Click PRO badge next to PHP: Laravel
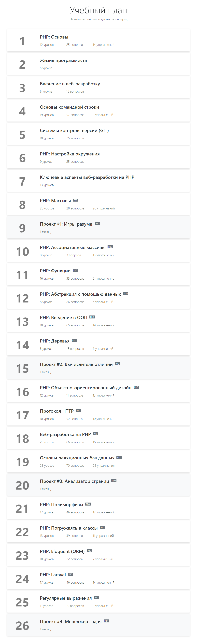 (70, 574)
